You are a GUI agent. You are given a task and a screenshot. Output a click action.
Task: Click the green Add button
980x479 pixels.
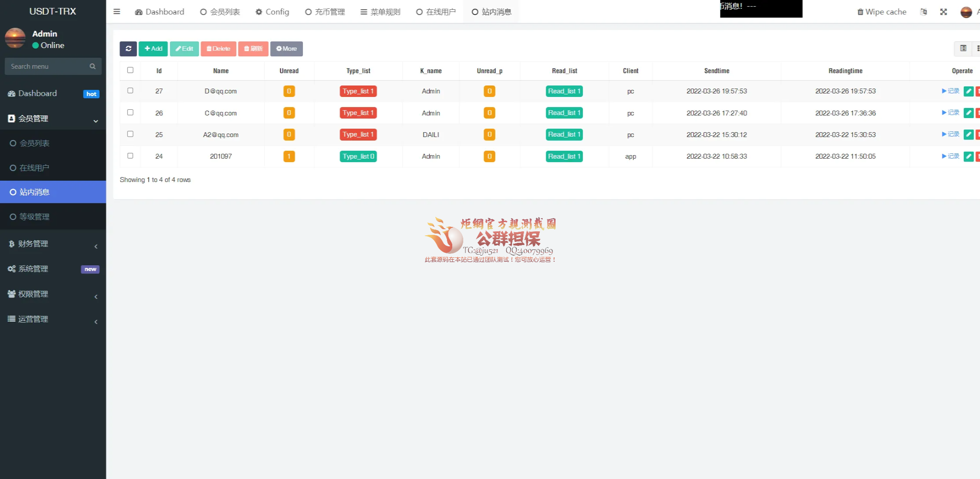click(153, 48)
